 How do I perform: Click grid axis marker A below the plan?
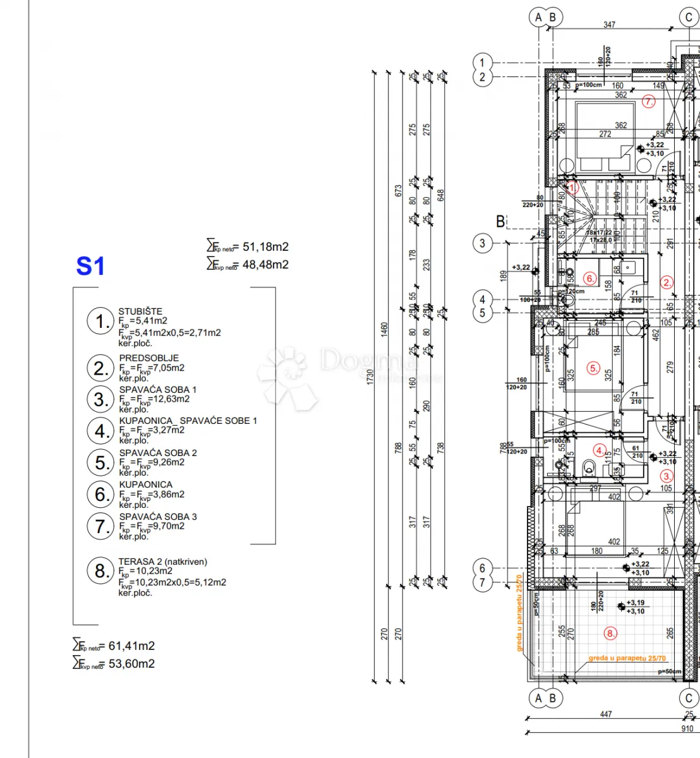538,698
